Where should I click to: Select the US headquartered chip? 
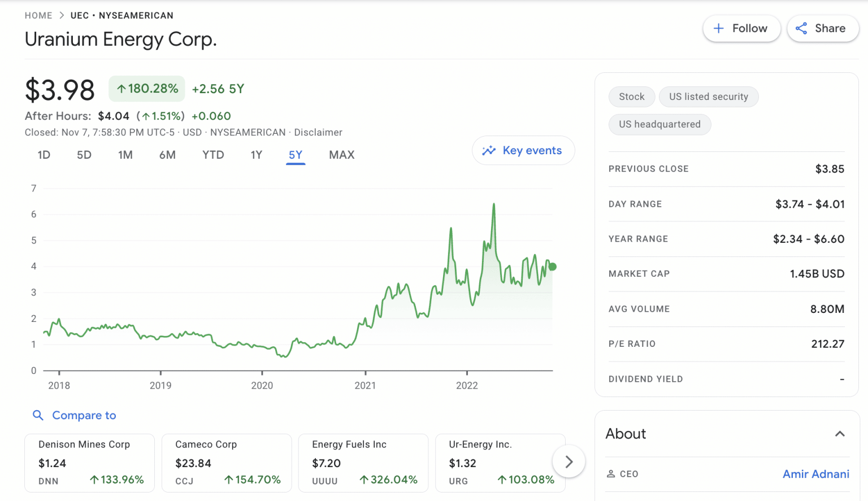(x=659, y=124)
